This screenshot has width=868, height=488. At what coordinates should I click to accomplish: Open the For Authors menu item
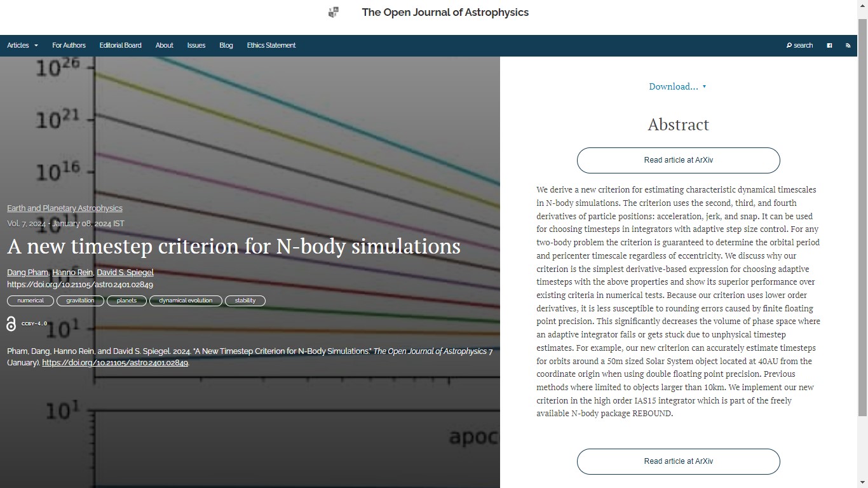coord(69,46)
